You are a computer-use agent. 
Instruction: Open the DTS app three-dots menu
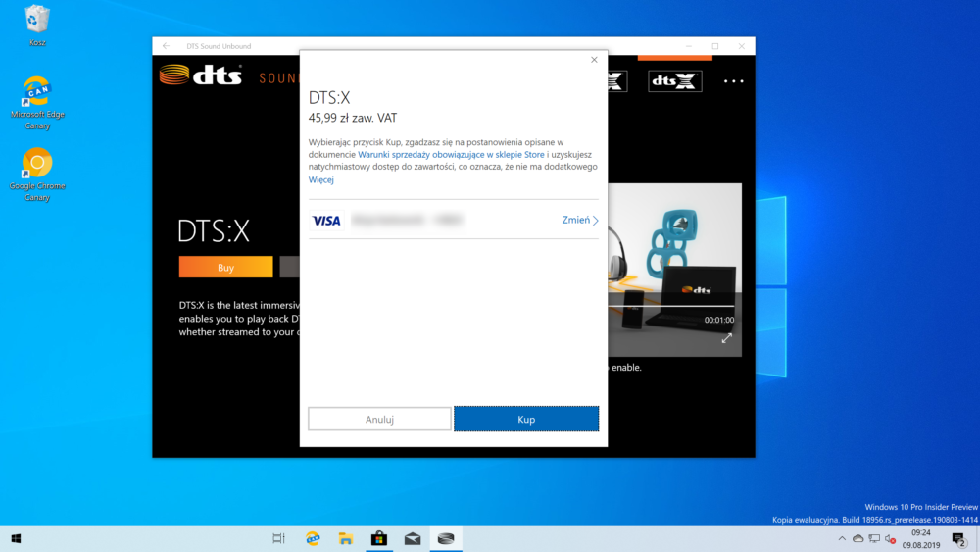click(734, 81)
